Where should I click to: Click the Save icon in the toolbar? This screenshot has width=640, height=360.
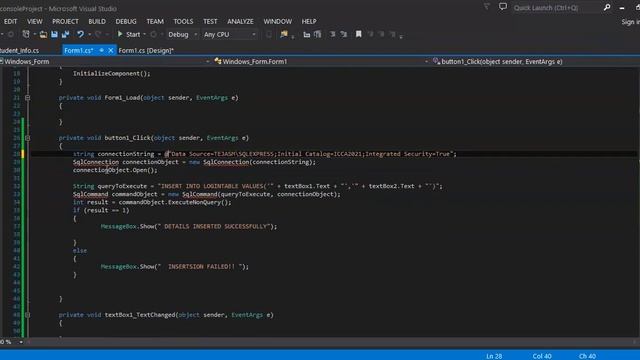54,35
